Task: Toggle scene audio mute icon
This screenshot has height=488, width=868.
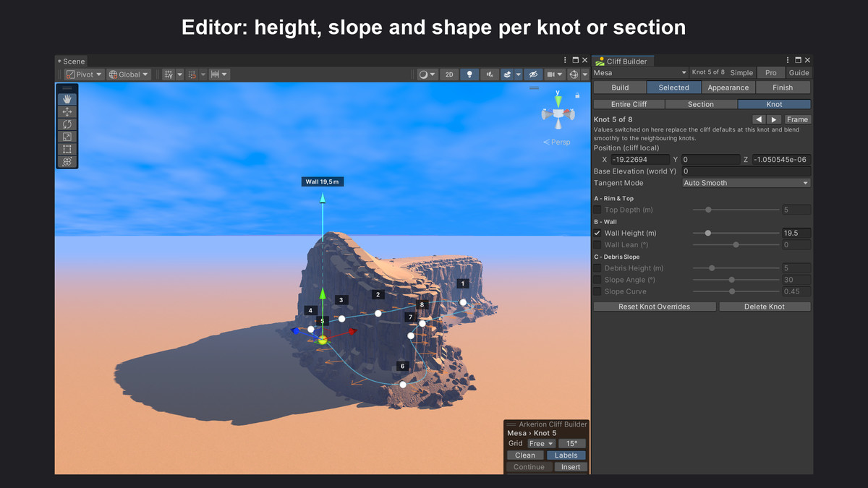Action: (x=490, y=74)
